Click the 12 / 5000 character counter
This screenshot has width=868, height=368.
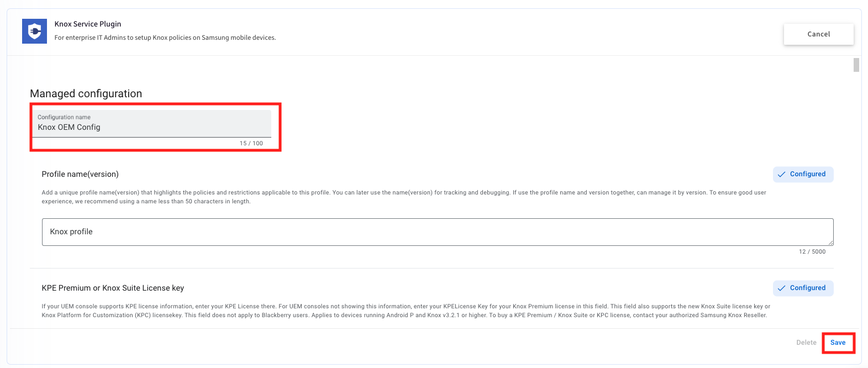[x=812, y=251]
